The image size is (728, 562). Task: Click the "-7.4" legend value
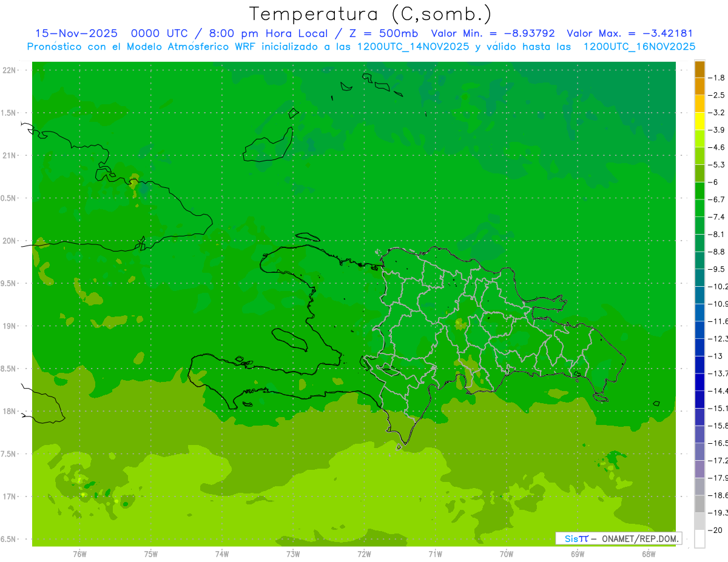717,216
